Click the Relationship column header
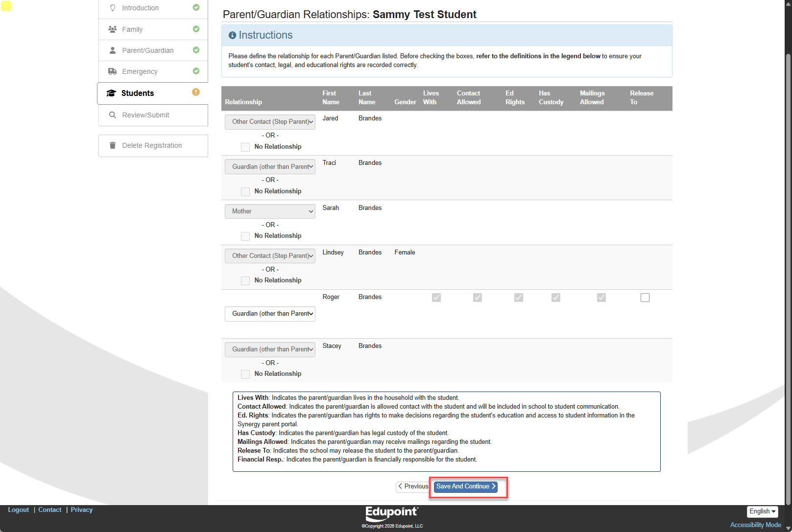This screenshot has width=792, height=532. (243, 102)
